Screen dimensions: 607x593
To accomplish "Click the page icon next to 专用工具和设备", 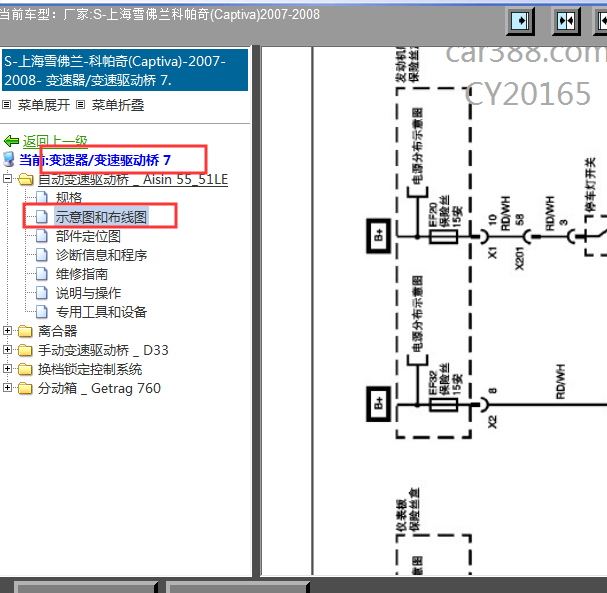I will click(42, 312).
